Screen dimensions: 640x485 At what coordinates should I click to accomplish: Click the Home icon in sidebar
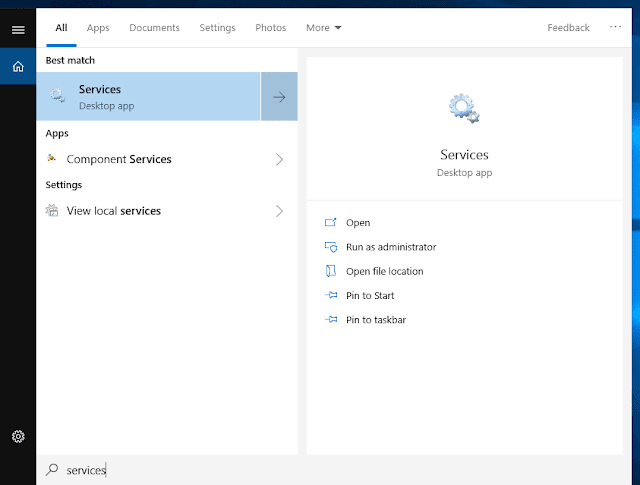pyautogui.click(x=18, y=66)
